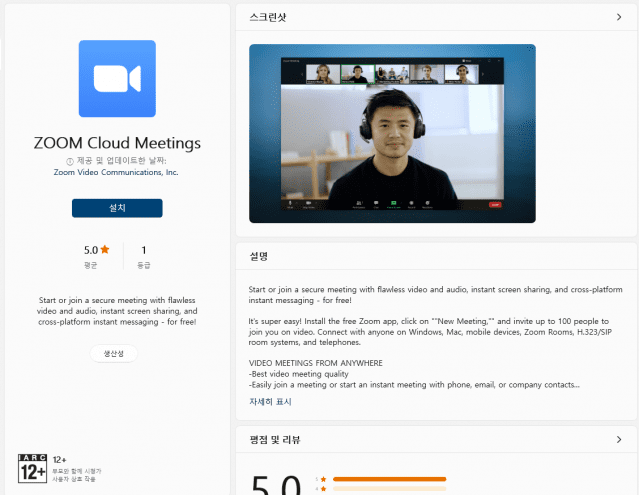Expand the 평점 및 리뷰 section chevron

tap(619, 440)
